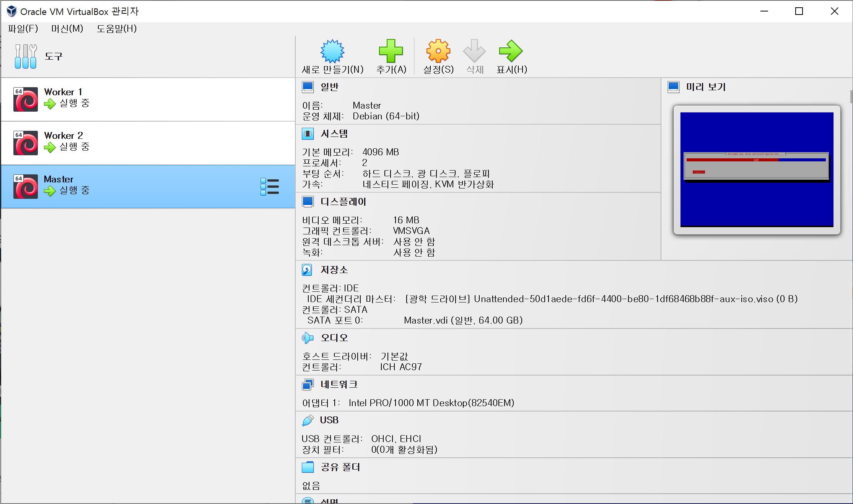Click the 16 MB video memory value
Screen dimensions: 853x504
pos(406,220)
